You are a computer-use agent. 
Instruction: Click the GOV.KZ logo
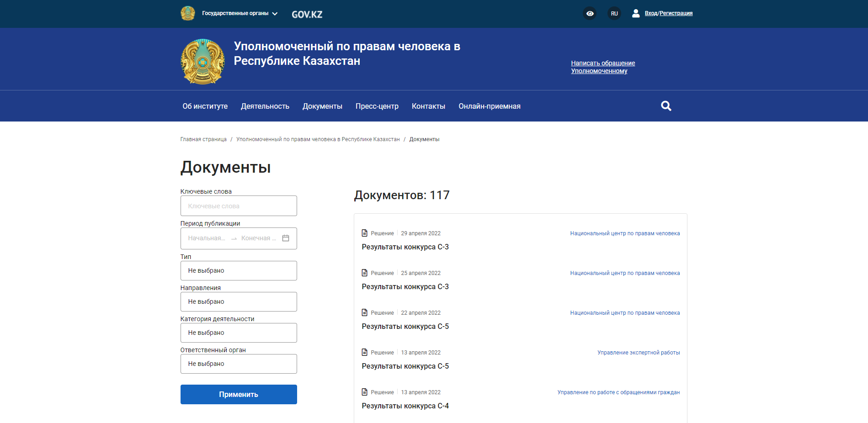[x=307, y=15]
